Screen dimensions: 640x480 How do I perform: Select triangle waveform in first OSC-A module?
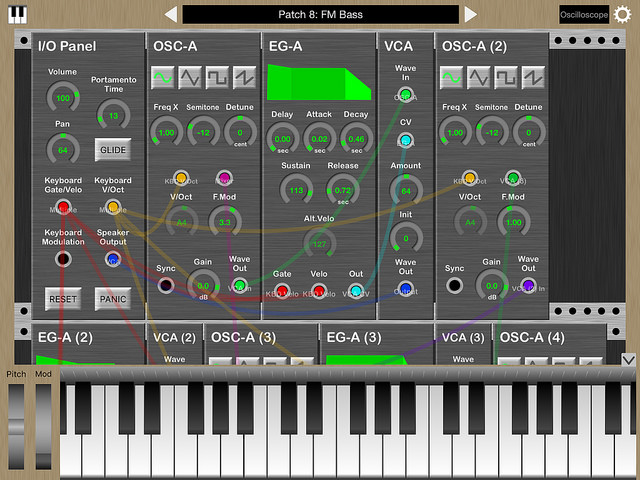(x=190, y=77)
